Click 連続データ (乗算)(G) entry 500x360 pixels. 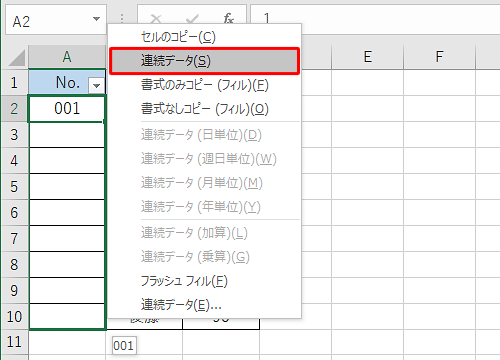[x=204, y=257]
